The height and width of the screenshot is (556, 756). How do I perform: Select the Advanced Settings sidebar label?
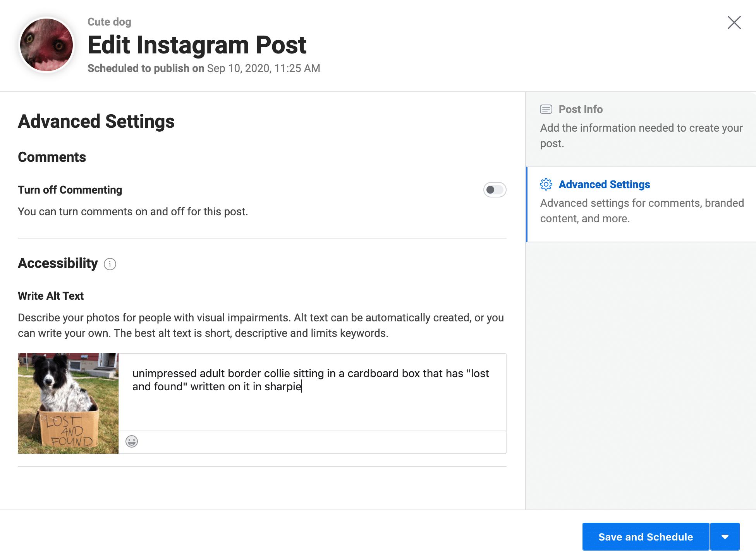(604, 184)
